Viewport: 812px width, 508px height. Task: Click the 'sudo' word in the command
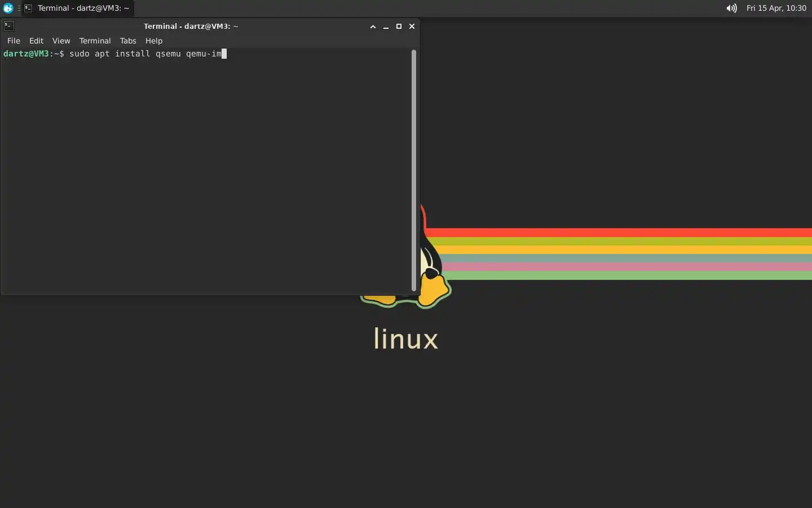click(80, 54)
